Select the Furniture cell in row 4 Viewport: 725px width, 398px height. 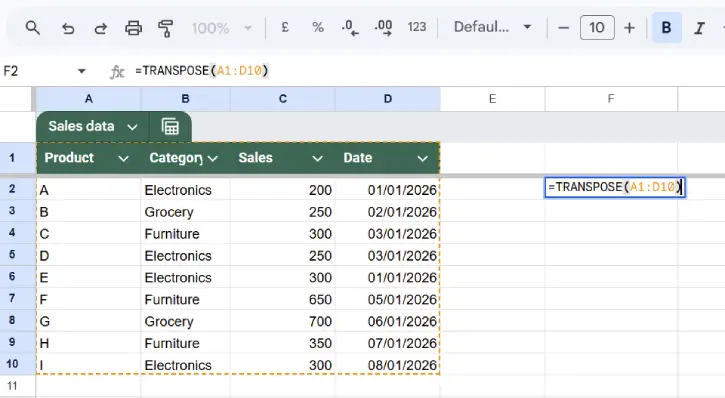click(x=185, y=233)
